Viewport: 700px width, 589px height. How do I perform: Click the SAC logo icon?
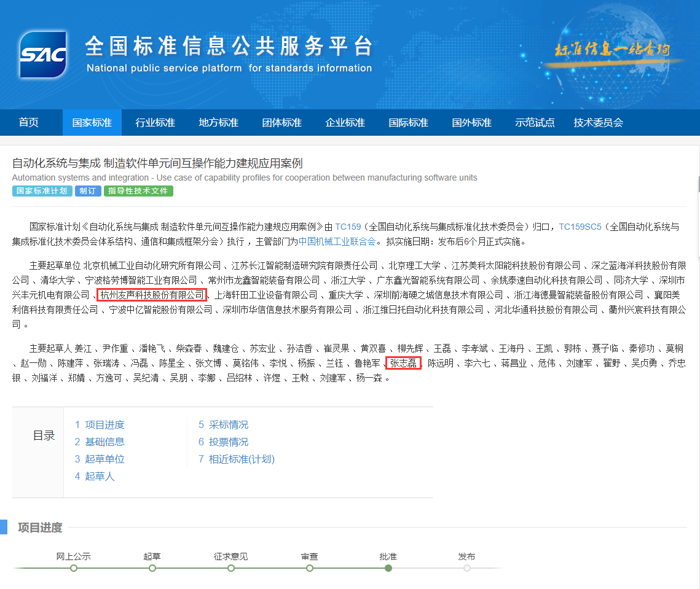tap(43, 55)
